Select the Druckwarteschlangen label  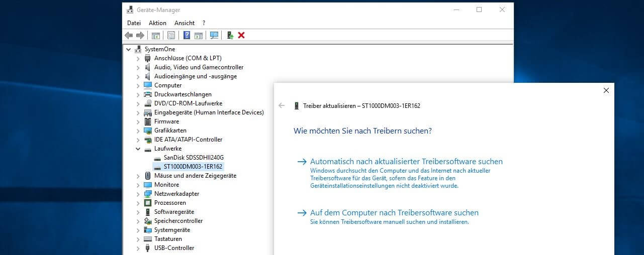click(x=183, y=94)
